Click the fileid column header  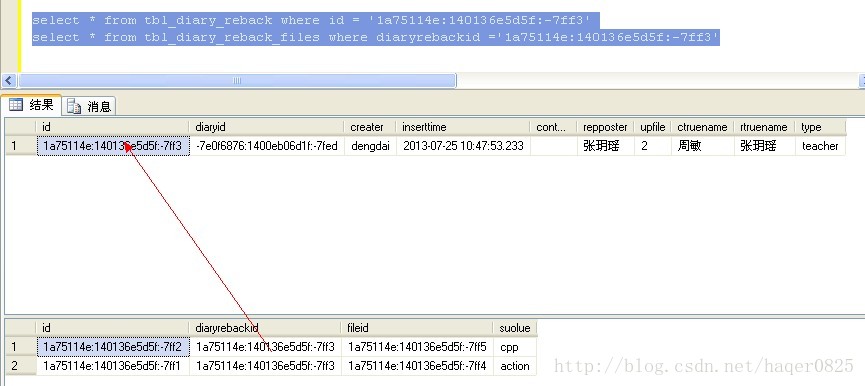[x=417, y=328]
